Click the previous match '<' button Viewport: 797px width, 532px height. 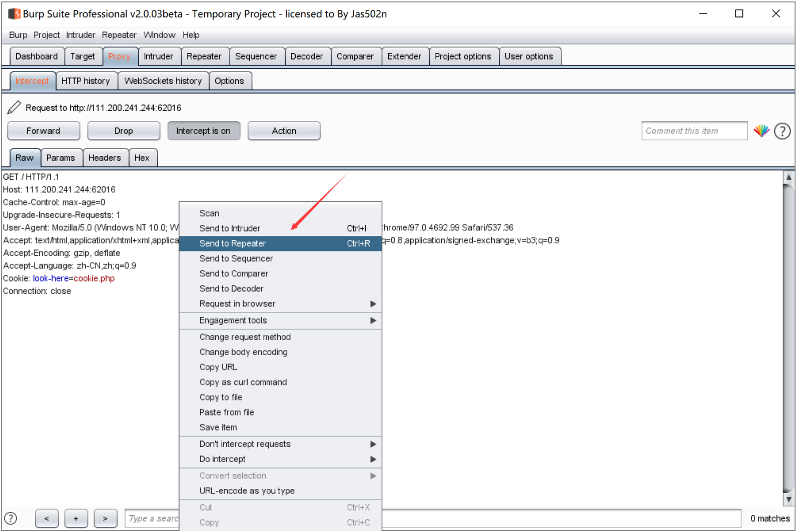[47, 518]
